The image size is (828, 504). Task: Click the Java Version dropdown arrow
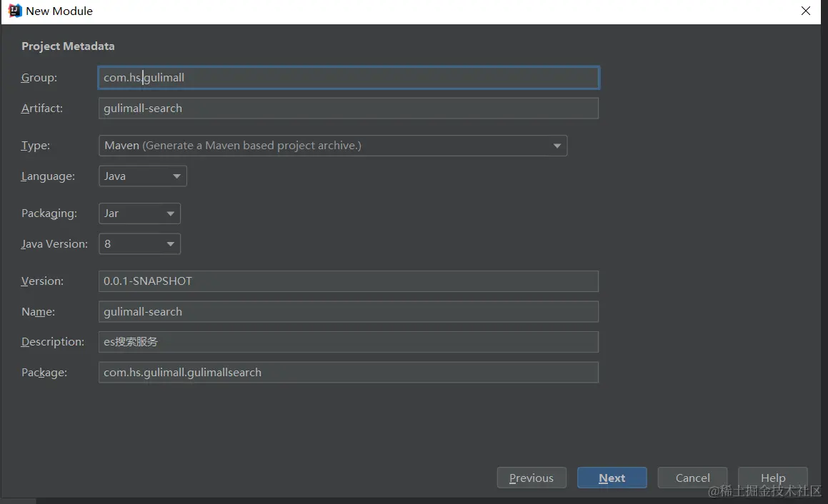(170, 244)
